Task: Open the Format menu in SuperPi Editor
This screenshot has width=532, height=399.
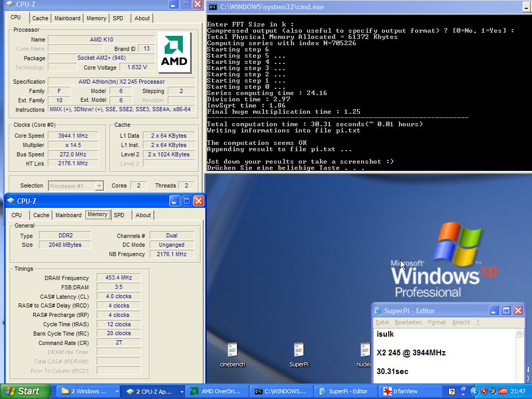Action: click(x=436, y=322)
